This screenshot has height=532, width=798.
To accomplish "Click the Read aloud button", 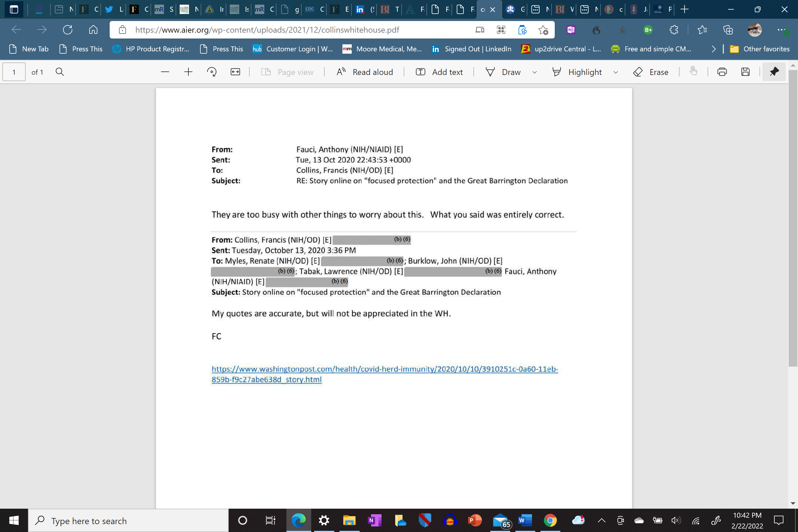I will pyautogui.click(x=365, y=72).
